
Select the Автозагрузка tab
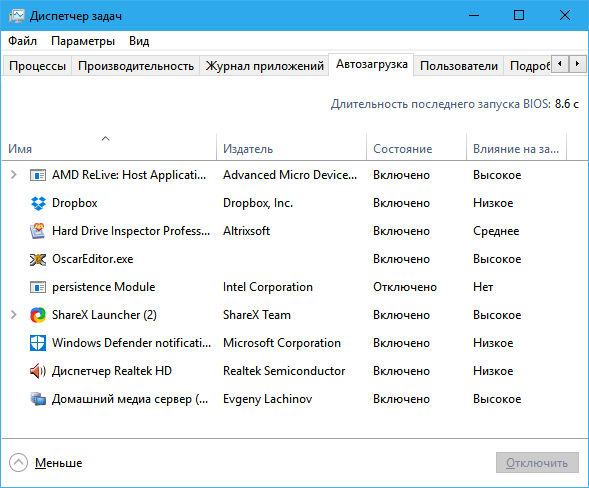pyautogui.click(x=372, y=65)
